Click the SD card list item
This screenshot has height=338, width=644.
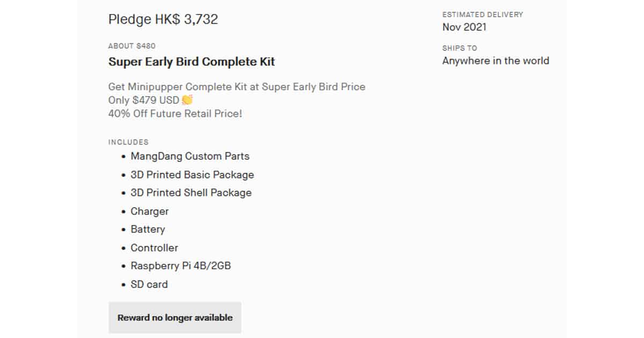point(149,284)
